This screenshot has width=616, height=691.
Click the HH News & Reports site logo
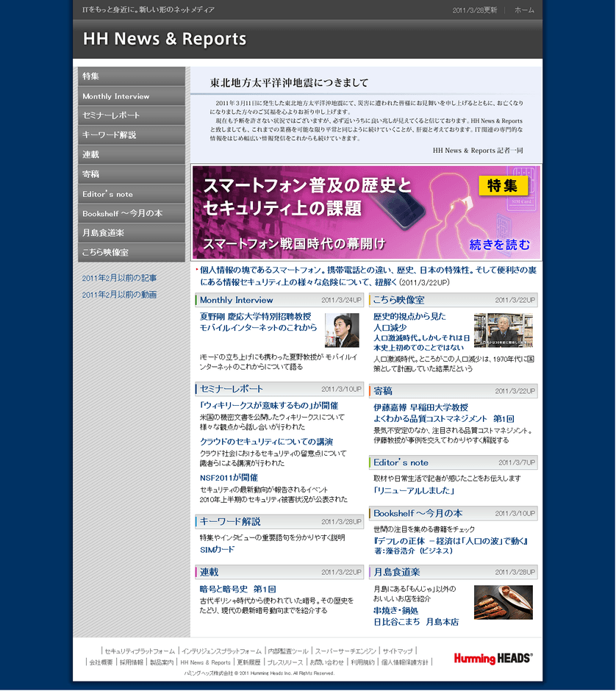pos(165,39)
